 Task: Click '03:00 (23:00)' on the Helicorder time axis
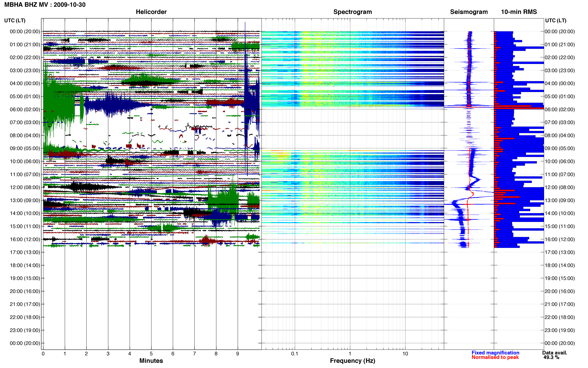pyautogui.click(x=25, y=70)
